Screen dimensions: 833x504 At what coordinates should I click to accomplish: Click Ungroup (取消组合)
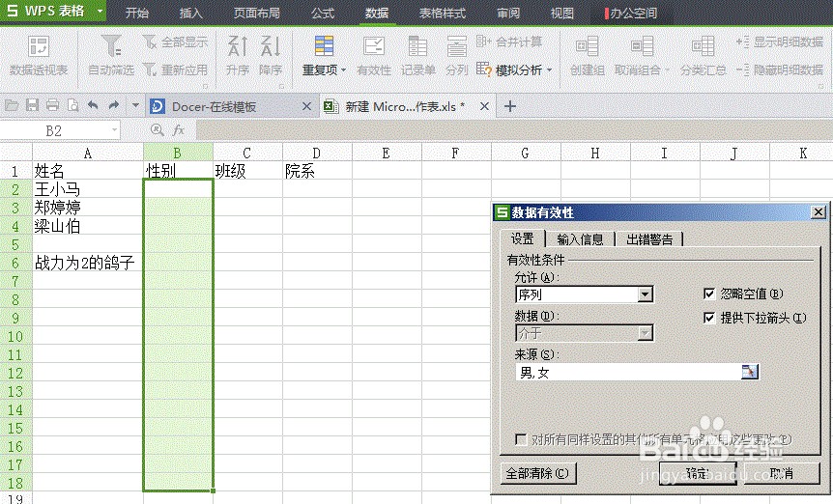click(x=642, y=56)
